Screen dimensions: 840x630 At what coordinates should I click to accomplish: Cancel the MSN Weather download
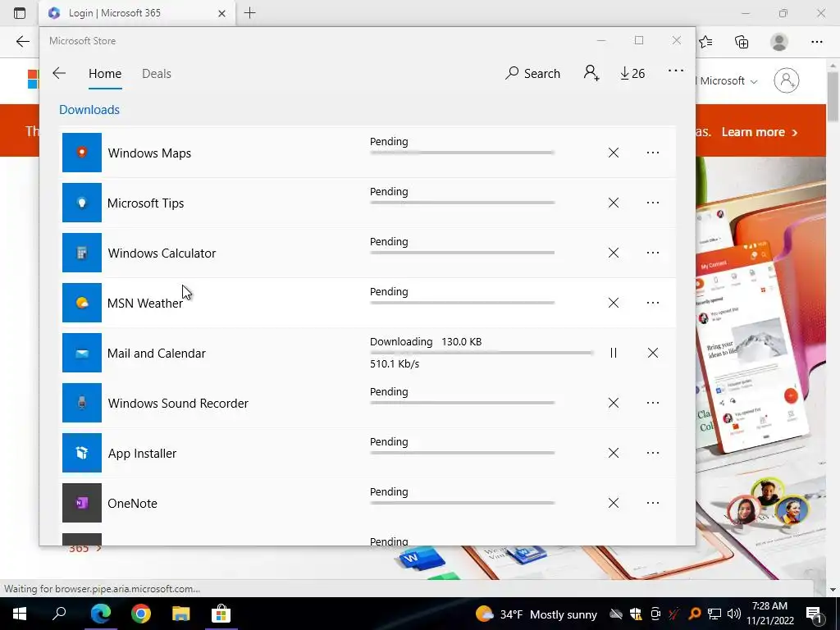614,303
